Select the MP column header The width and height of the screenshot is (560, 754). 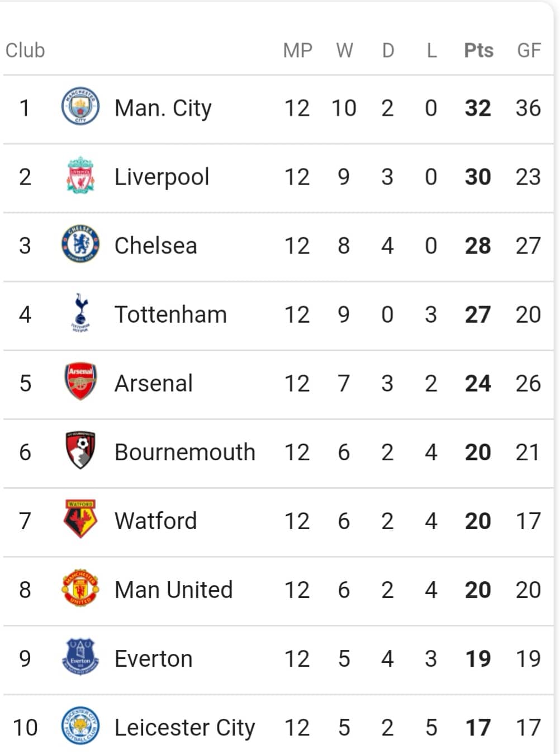(297, 50)
